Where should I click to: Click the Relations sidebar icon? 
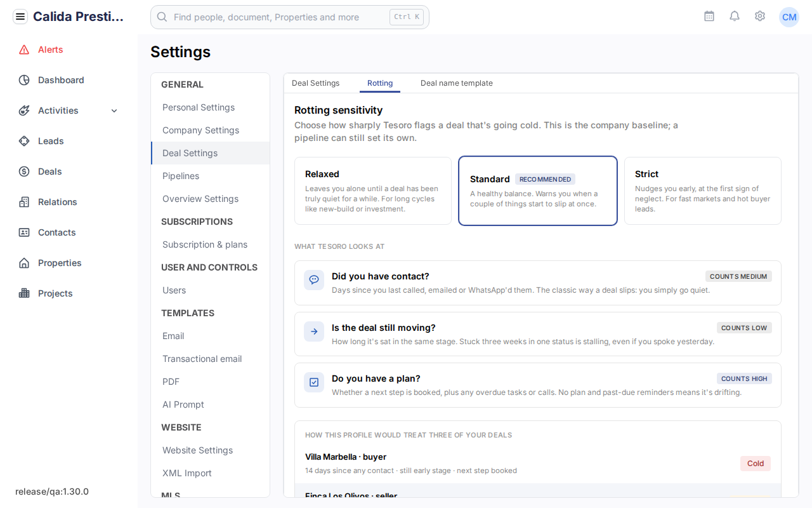point(24,202)
